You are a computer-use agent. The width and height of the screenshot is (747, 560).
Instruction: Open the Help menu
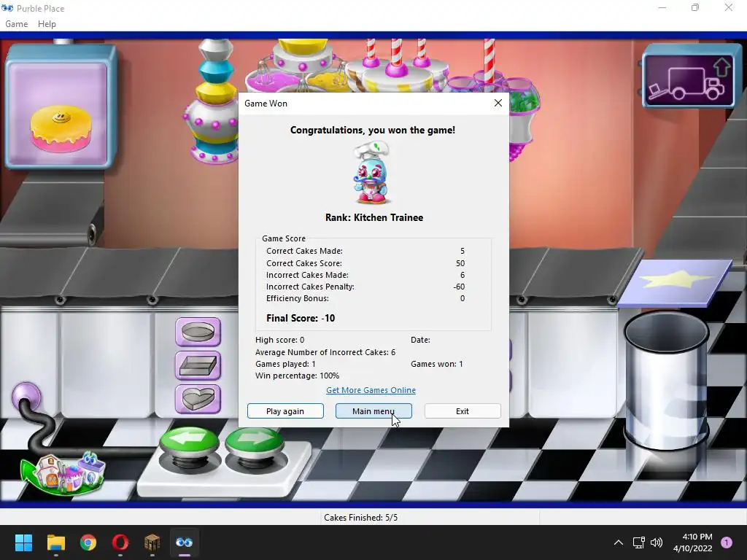[47, 24]
